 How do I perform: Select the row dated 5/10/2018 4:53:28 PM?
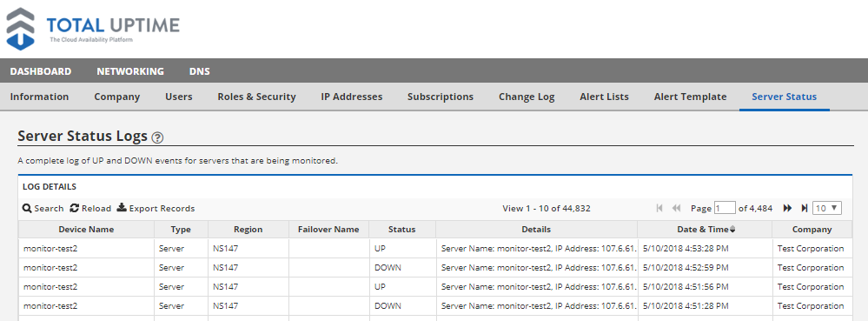click(435, 249)
